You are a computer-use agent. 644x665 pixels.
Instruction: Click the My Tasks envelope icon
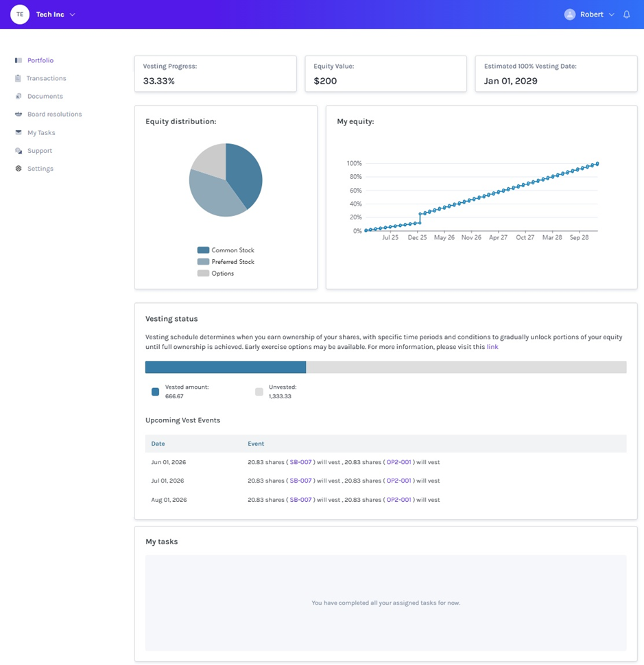pos(19,132)
